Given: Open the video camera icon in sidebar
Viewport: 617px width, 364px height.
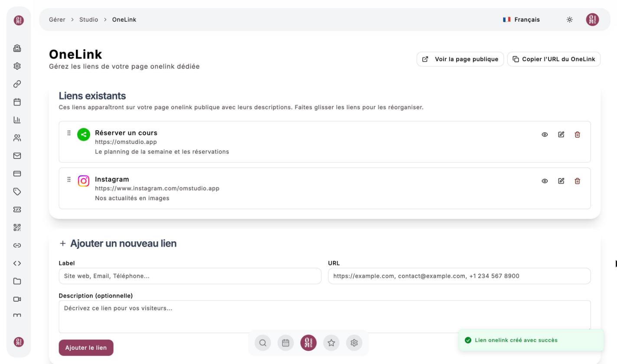Looking at the screenshot, I should click(x=17, y=299).
